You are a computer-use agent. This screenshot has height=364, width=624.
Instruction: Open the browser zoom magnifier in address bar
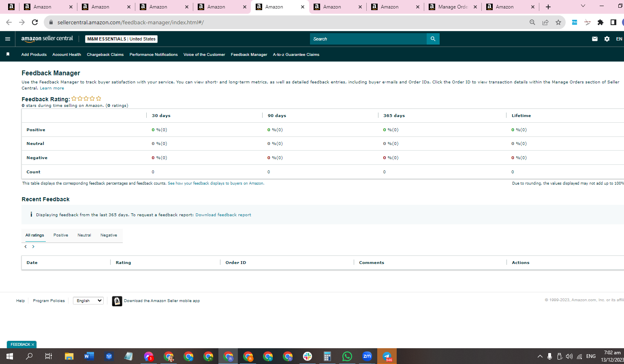(x=532, y=22)
